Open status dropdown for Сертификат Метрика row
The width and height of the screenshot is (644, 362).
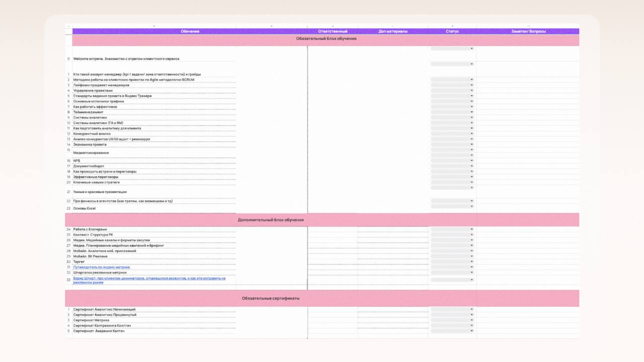[452, 320]
